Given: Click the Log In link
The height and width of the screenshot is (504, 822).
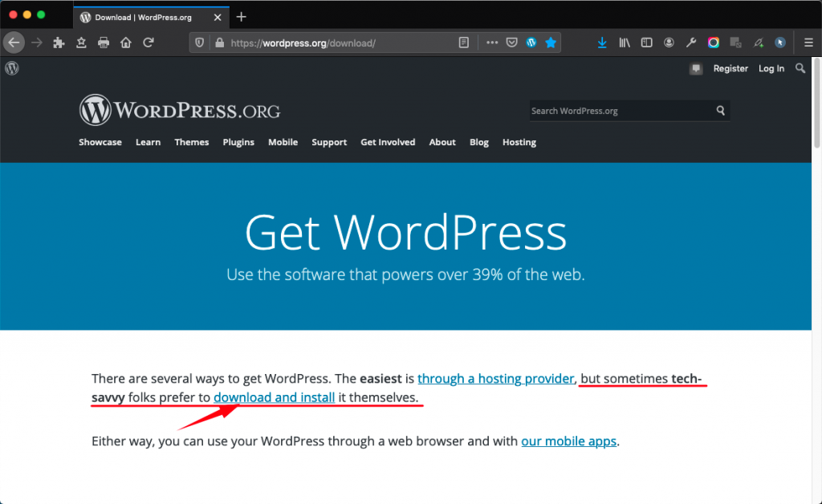Looking at the screenshot, I should 771,69.
